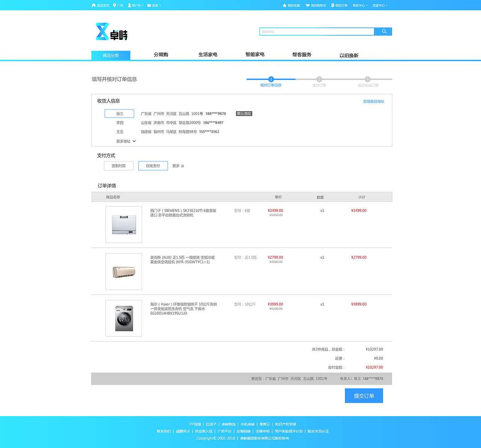Open the 友情链接 footer link
Screen dimensions: 481x448
(x=244, y=431)
